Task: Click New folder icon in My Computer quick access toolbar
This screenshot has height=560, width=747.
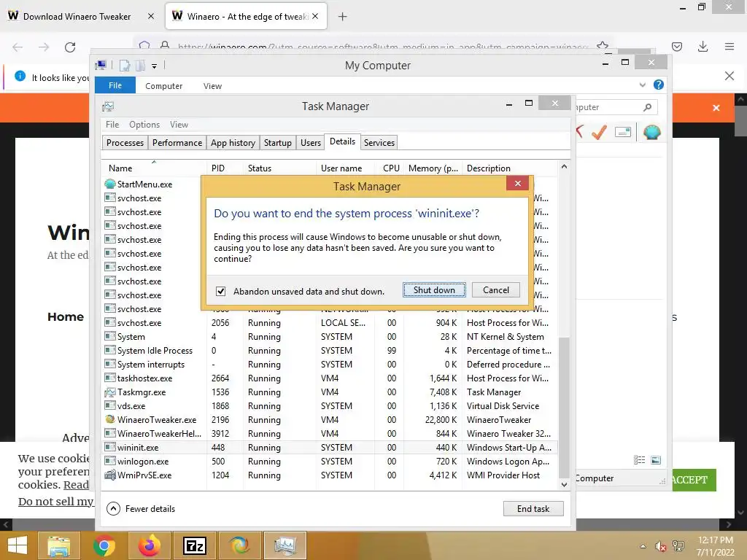Action: click(140, 66)
